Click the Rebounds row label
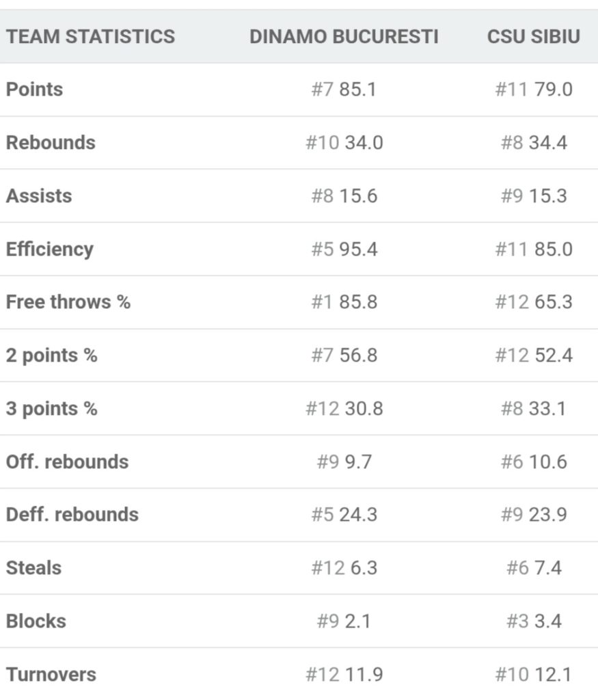This screenshot has height=700, width=598. tap(51, 143)
